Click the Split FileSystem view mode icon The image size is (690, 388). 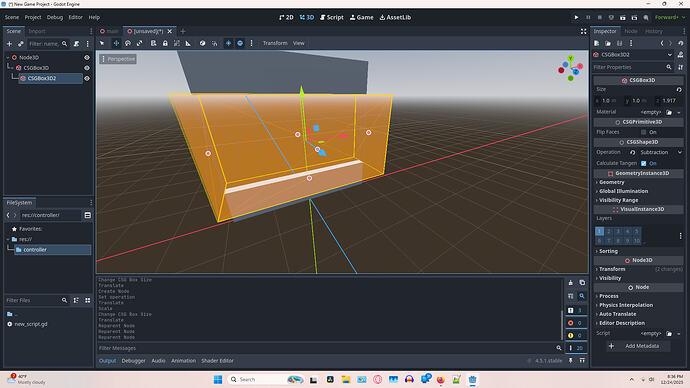[88, 215]
